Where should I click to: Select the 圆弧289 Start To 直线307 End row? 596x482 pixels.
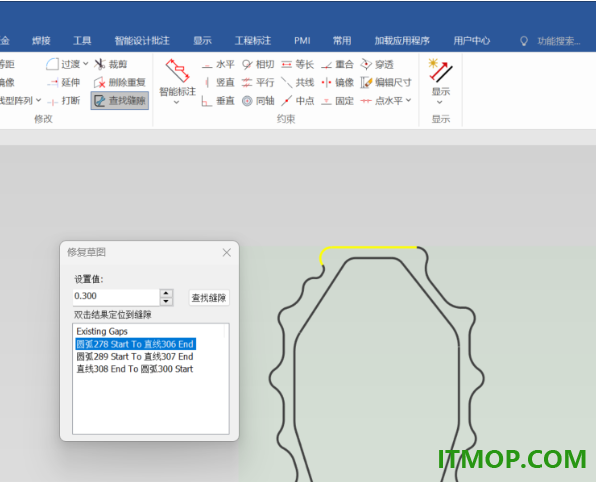click(x=135, y=357)
